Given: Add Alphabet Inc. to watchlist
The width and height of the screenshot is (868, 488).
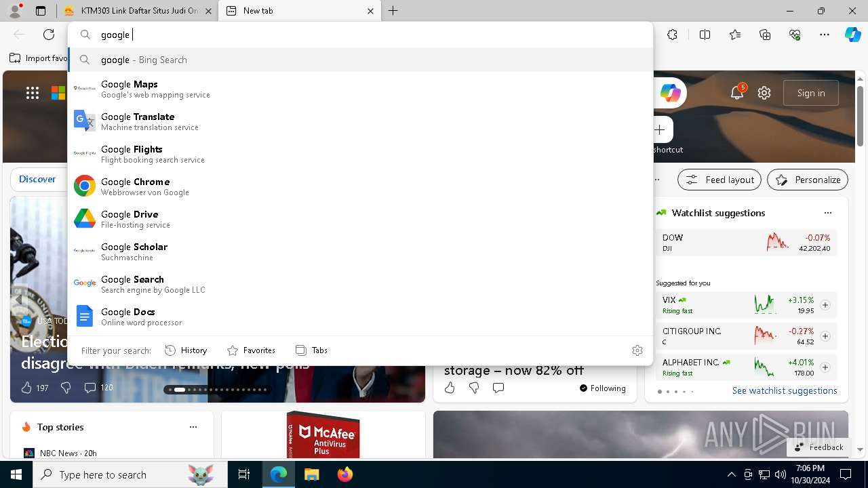Looking at the screenshot, I should click(x=825, y=367).
